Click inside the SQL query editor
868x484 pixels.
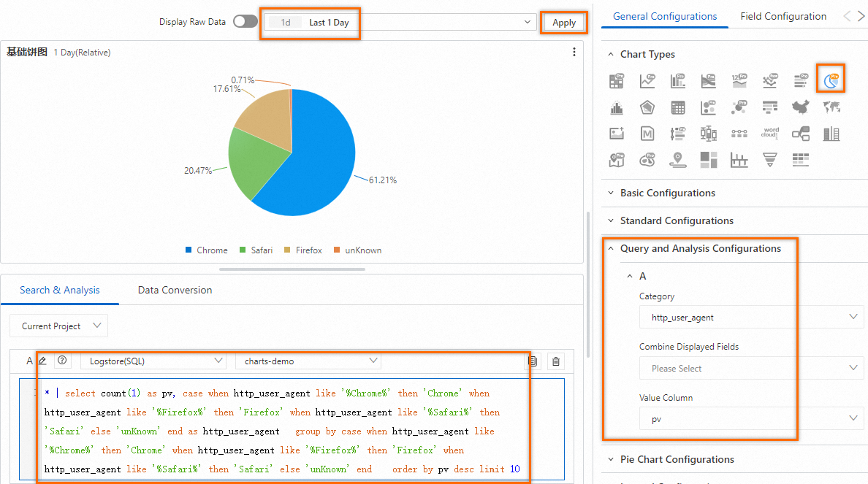(x=292, y=430)
